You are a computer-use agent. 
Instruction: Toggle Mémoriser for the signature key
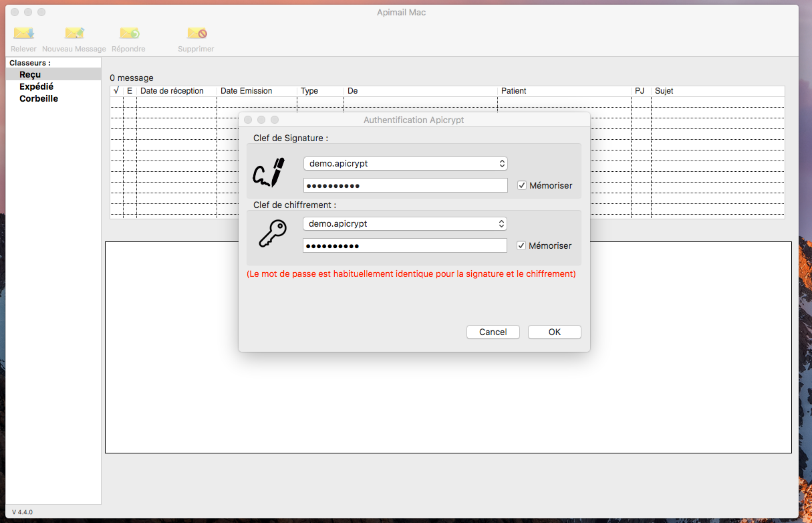(523, 185)
